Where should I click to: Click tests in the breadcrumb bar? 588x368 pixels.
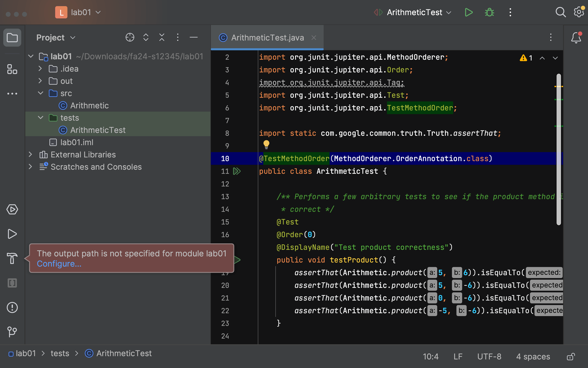point(60,353)
